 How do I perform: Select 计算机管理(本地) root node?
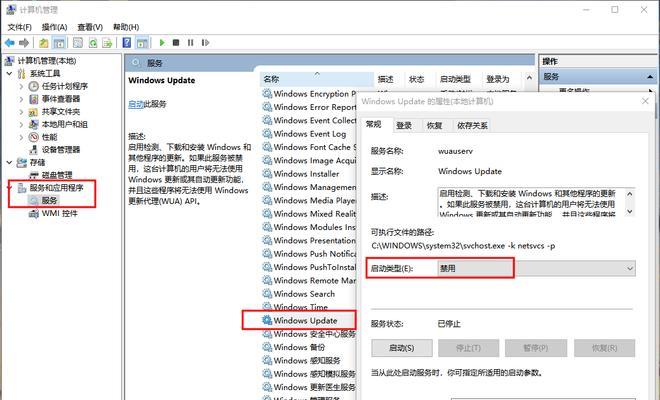click(46, 61)
